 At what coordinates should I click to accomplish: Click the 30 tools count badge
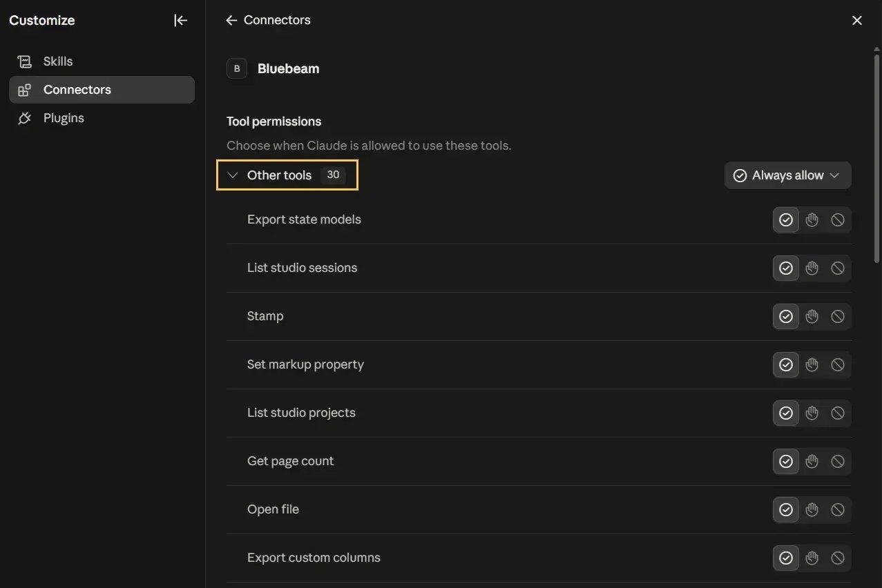click(x=333, y=175)
